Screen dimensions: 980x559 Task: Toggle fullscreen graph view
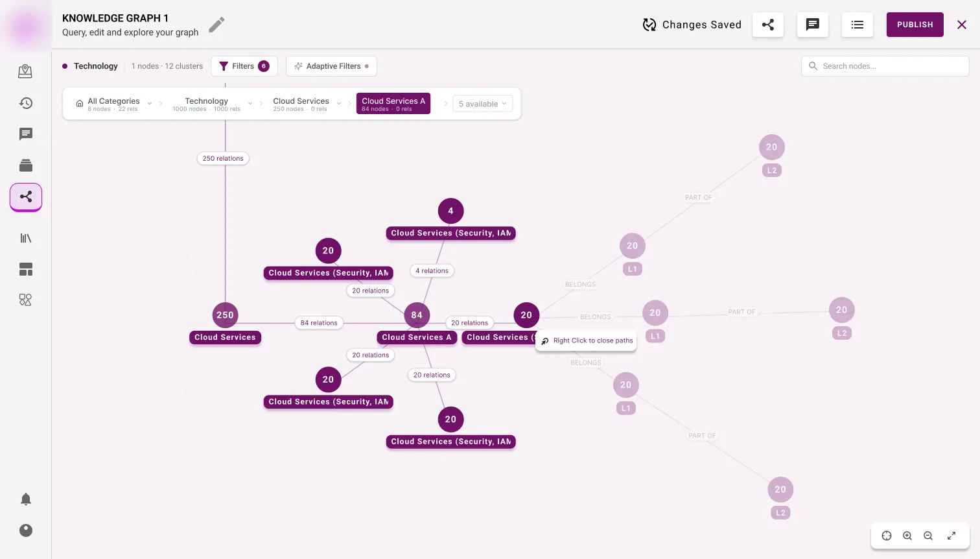pos(951,536)
